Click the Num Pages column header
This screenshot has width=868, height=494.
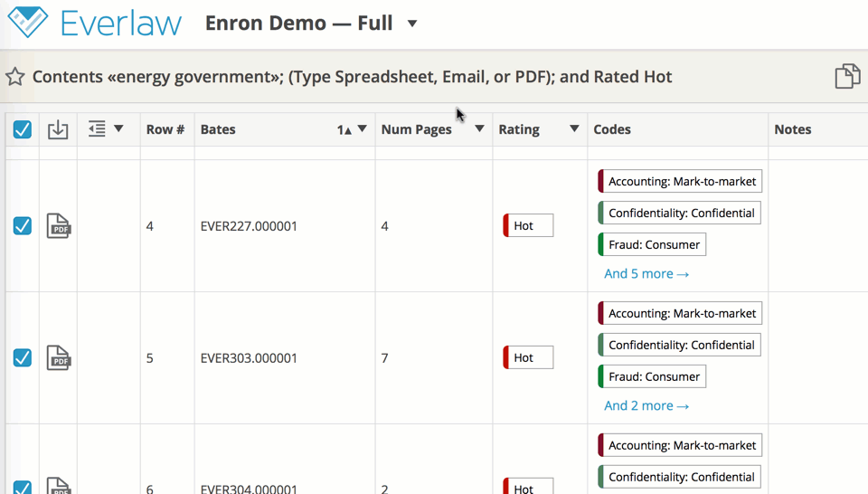pyautogui.click(x=416, y=129)
